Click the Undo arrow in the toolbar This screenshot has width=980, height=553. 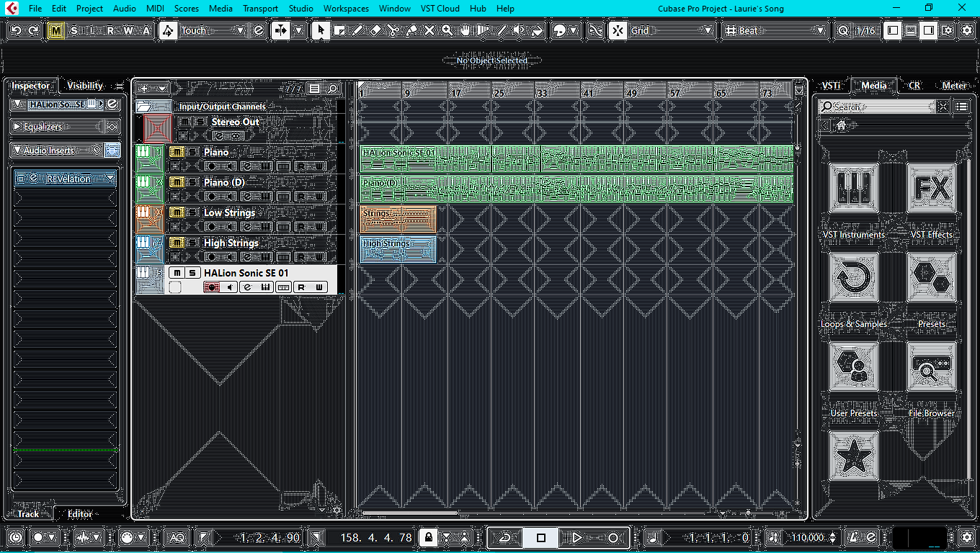pyautogui.click(x=15, y=30)
